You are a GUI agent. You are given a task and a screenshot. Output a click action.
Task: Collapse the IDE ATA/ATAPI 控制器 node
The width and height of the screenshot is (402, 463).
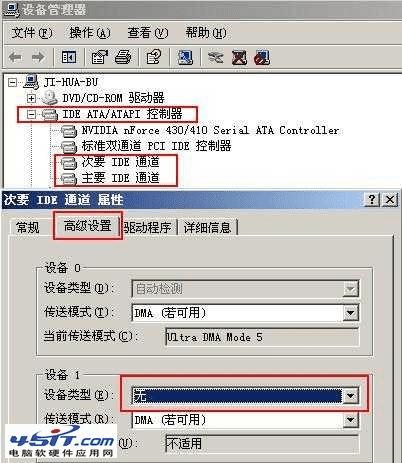pos(32,114)
